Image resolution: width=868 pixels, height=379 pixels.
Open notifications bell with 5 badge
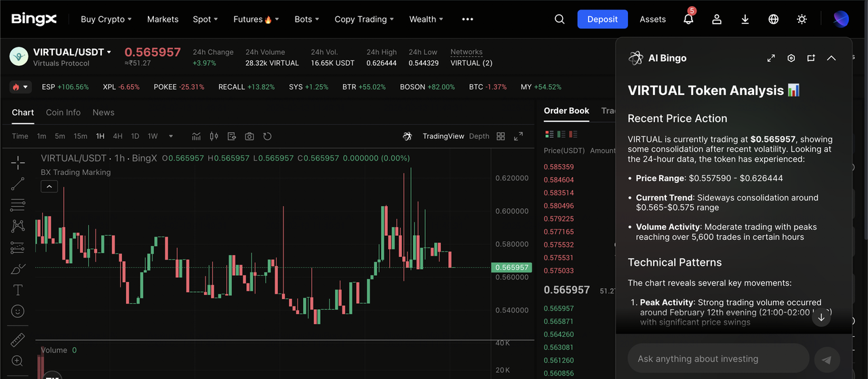688,19
